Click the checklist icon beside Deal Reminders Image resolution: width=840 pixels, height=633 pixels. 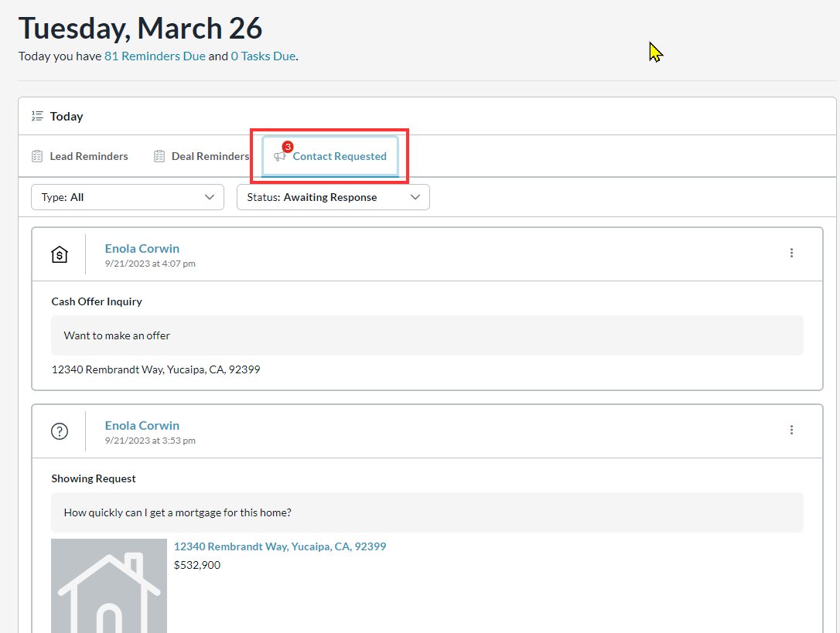(159, 156)
